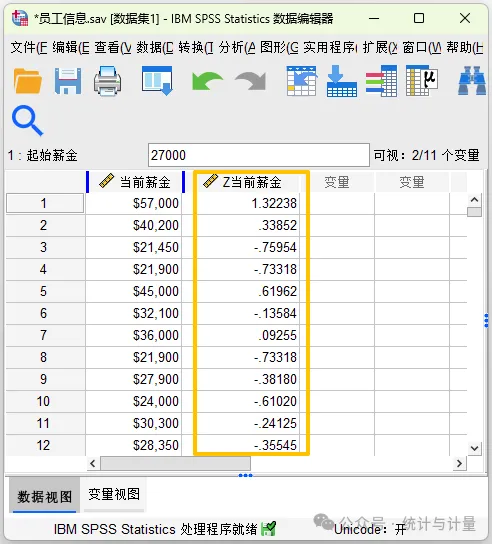Click cell $30,300 in row 11
The image size is (492, 544).
[x=134, y=423]
